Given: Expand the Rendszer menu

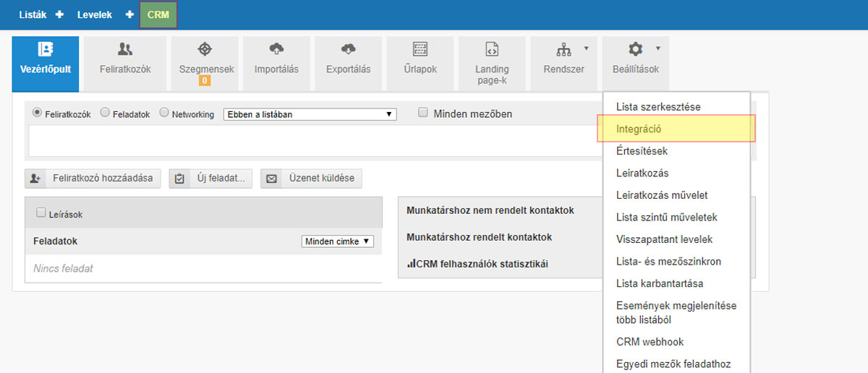Looking at the screenshot, I should coord(563,56).
